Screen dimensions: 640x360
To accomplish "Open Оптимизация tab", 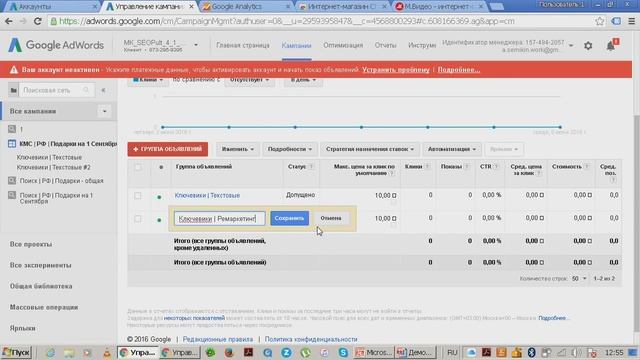I will 343,45.
